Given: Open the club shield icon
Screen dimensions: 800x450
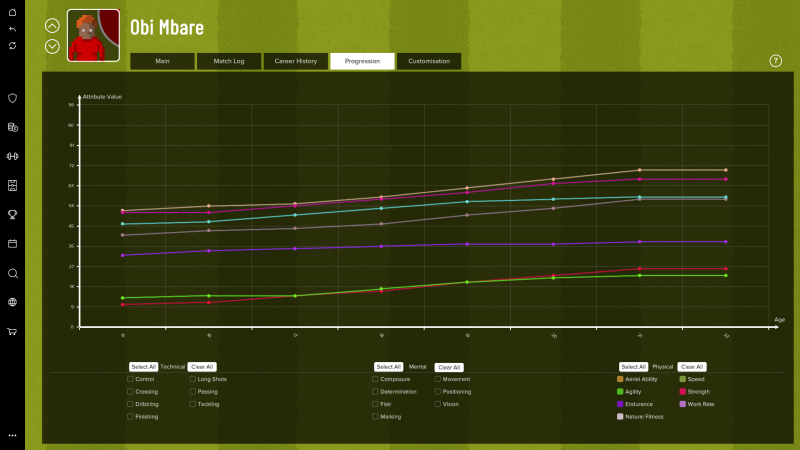Looking at the screenshot, I should [12, 98].
